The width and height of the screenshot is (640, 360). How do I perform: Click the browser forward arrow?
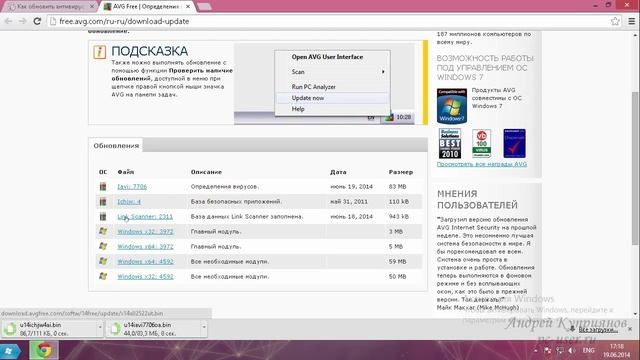[22, 21]
